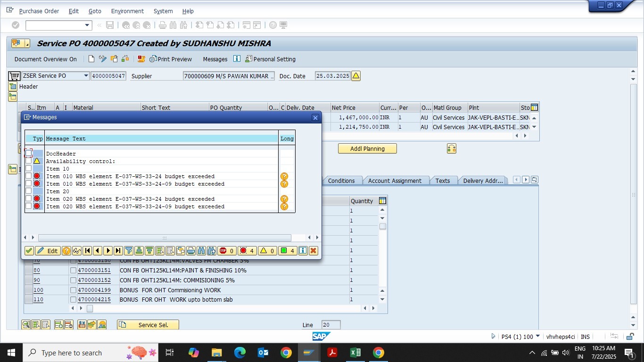Select checkbox for Item 020 E-037-WS-33-24-09 message

click(29, 206)
